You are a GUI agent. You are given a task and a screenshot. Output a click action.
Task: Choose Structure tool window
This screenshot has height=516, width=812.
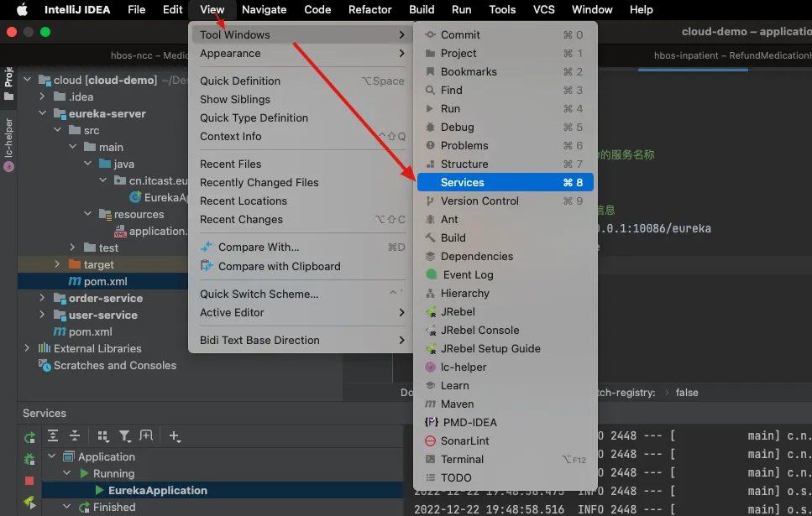505,164
